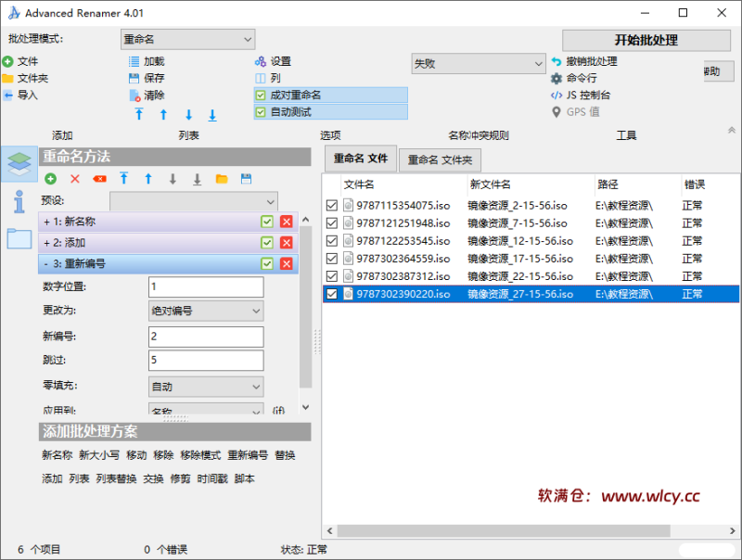
Task: Delete method 1 新名称 with red X
Action: point(286,222)
